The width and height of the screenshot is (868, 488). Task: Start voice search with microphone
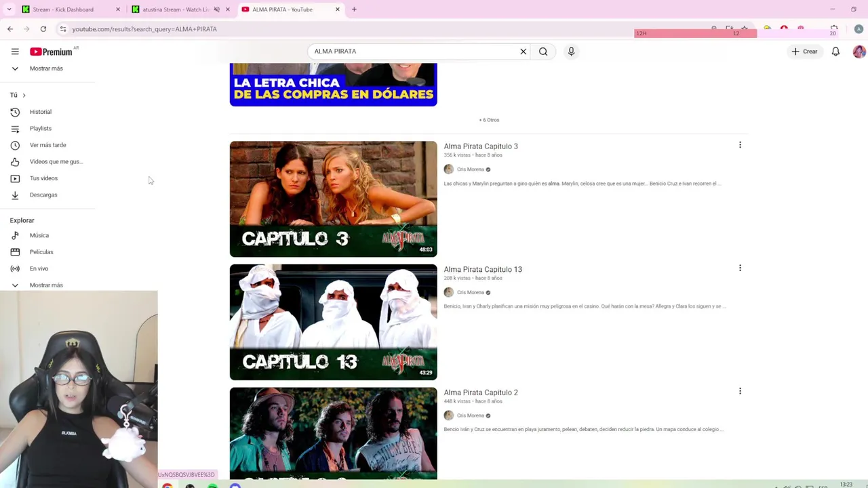point(571,52)
